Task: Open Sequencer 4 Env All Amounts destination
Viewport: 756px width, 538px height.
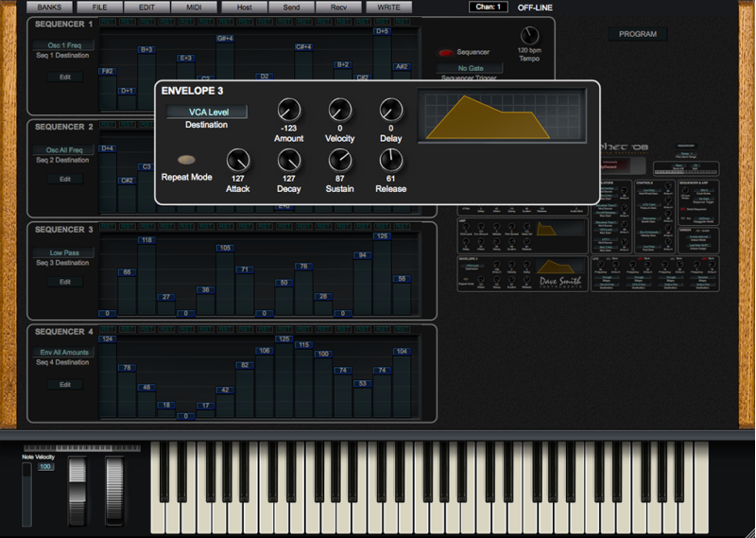Action: pyautogui.click(x=64, y=352)
